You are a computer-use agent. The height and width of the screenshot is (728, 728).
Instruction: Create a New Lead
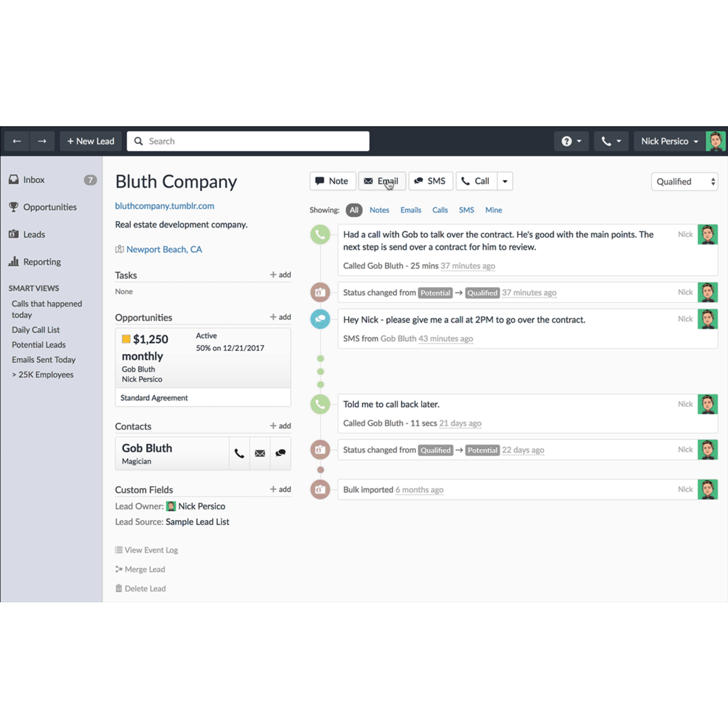coord(90,140)
